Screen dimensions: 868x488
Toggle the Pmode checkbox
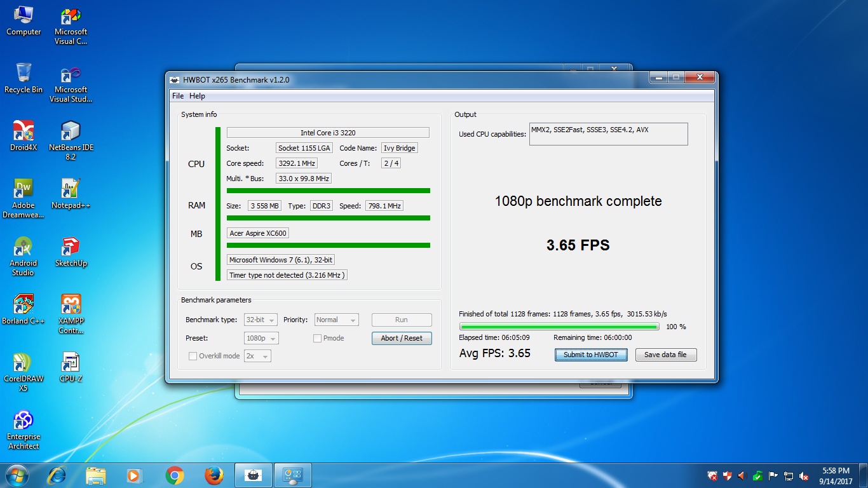(x=317, y=338)
